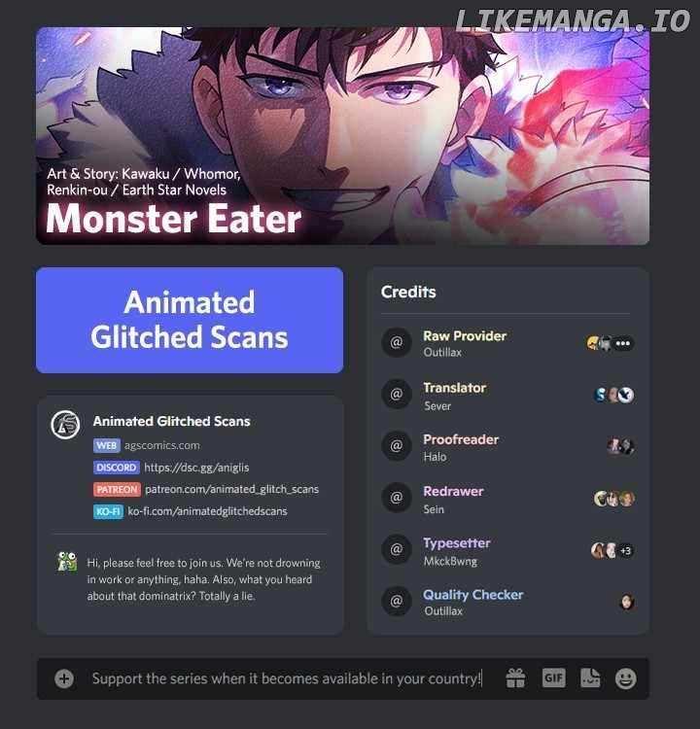Click the Monster Eater cover banner image

pyautogui.click(x=343, y=136)
